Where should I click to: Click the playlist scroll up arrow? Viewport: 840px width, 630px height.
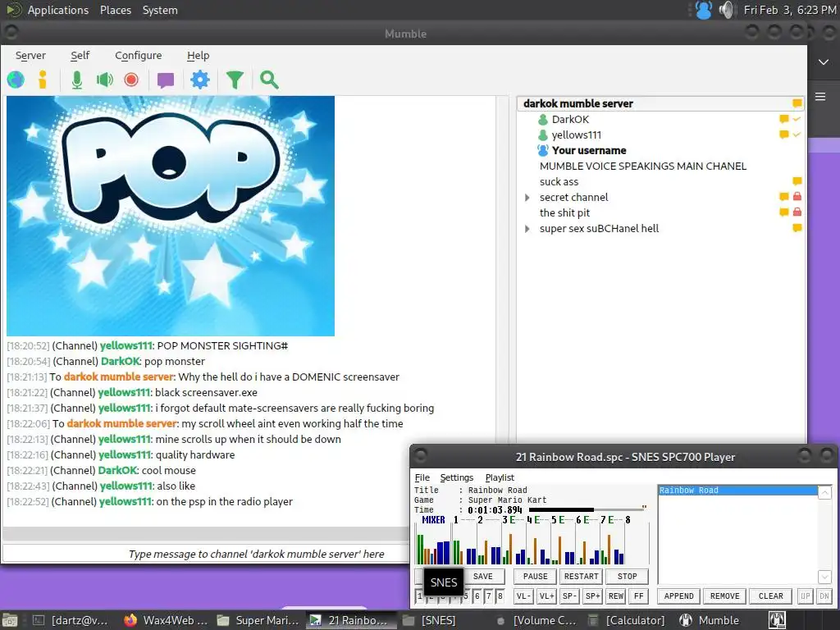(824, 492)
